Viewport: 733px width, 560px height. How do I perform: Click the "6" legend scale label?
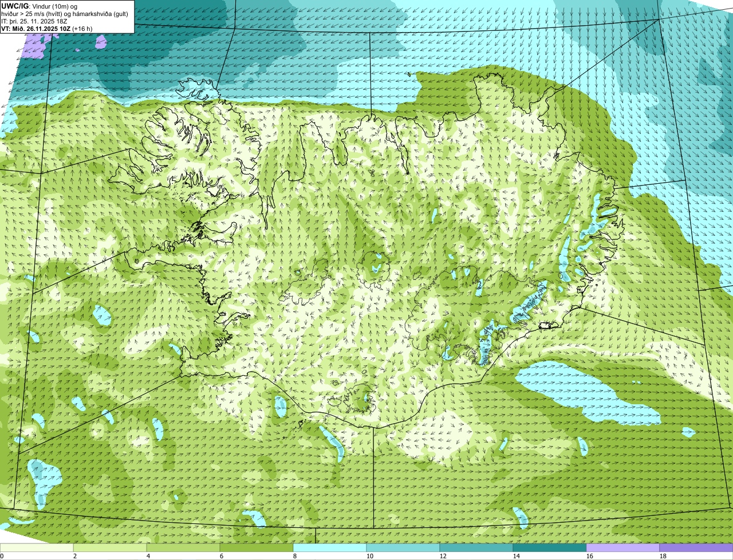pos(221,556)
